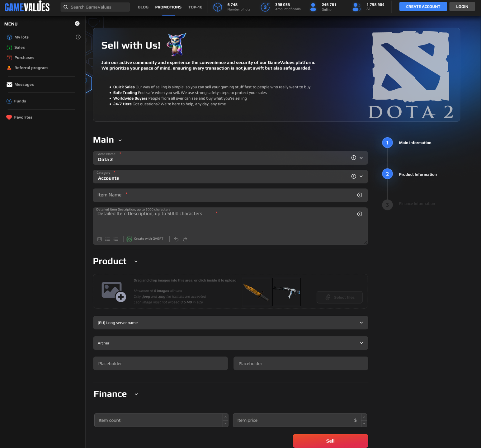Open the (EU) Long server name dropdown

click(230, 323)
